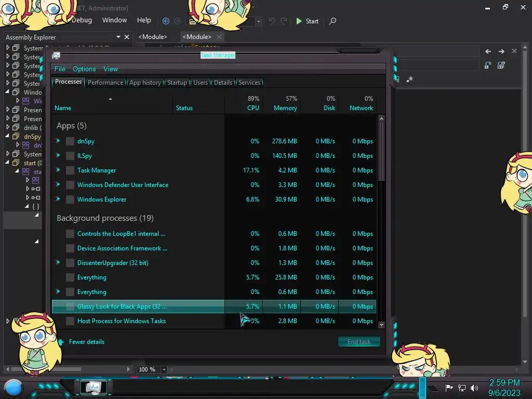Click the End task button
This screenshot has height=399, width=532.
359,342
